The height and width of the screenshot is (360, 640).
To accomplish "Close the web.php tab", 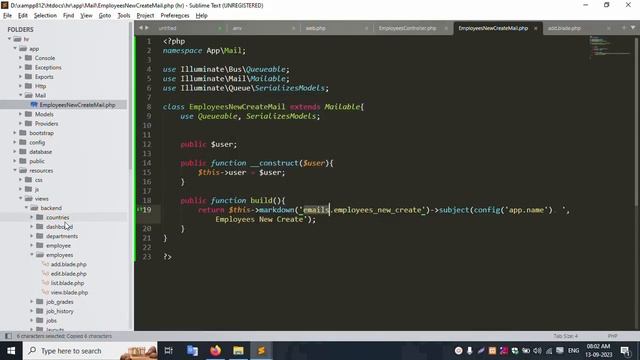I will (x=366, y=28).
